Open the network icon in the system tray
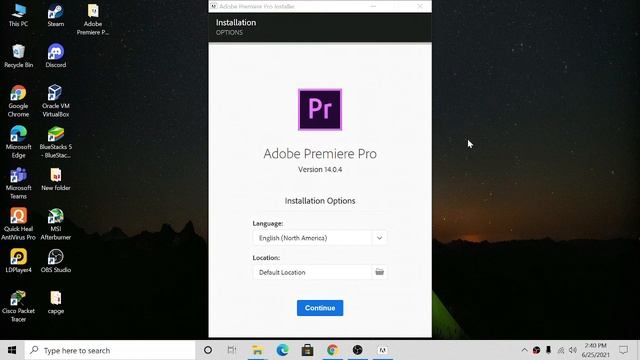Image resolution: width=640 pixels, height=360 pixels. coord(561,350)
